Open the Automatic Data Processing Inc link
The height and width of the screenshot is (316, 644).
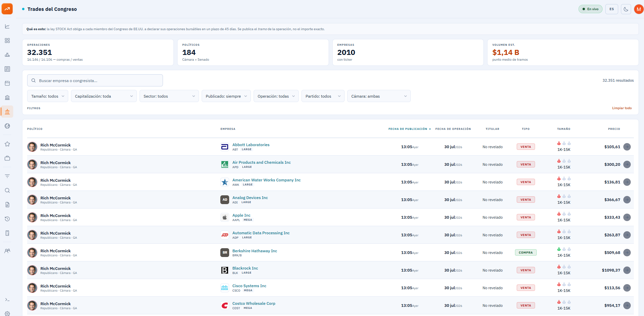tap(261, 233)
